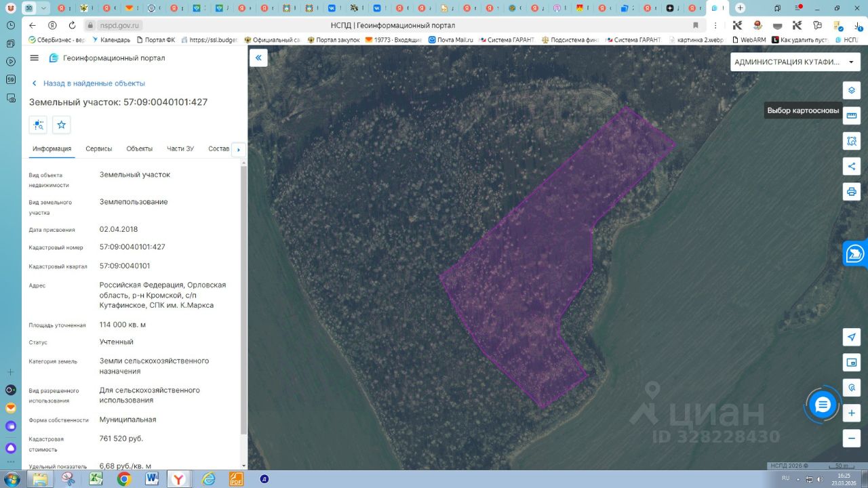Screen dimensions: 868x488
Task: Open the blue side assistant widget
Action: coord(855,254)
